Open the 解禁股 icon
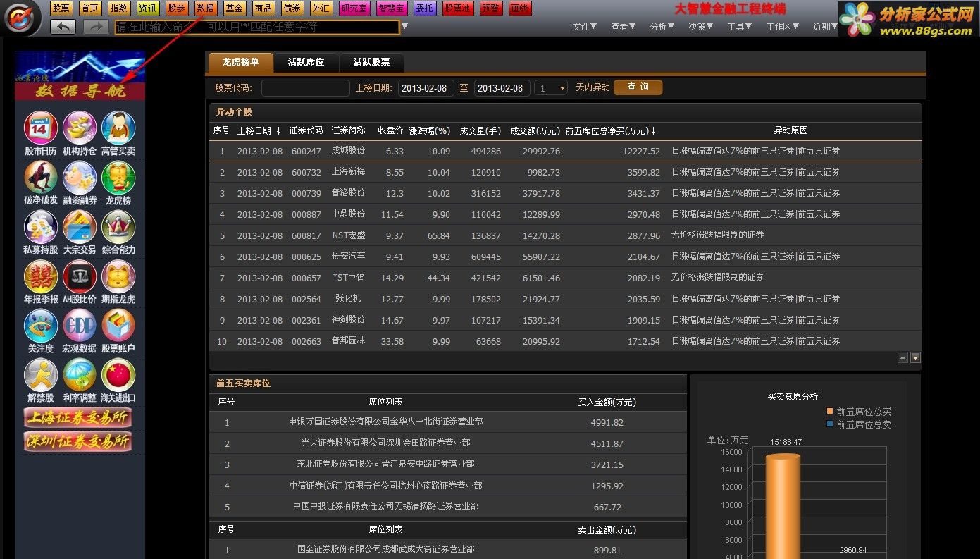980x559 pixels. click(x=41, y=375)
